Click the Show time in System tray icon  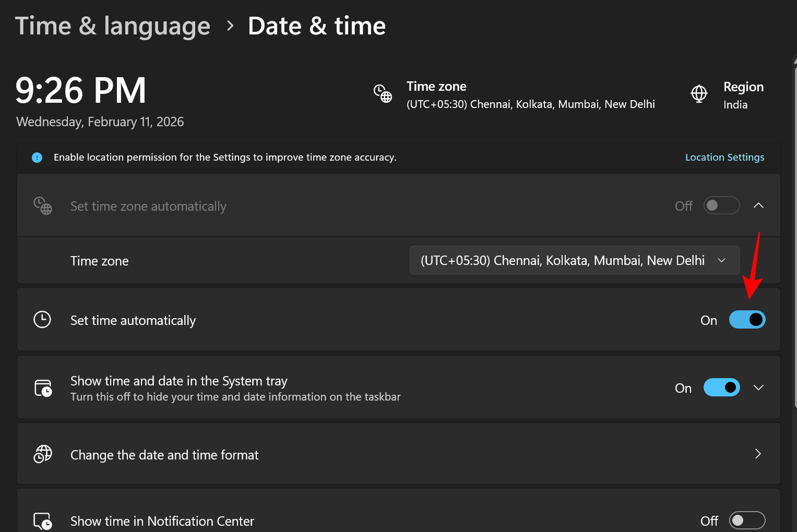(x=43, y=388)
